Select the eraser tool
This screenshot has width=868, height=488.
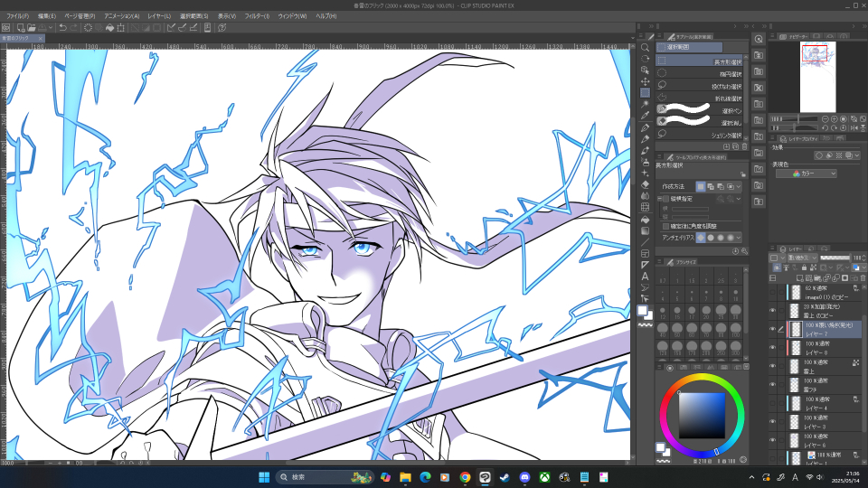click(645, 184)
